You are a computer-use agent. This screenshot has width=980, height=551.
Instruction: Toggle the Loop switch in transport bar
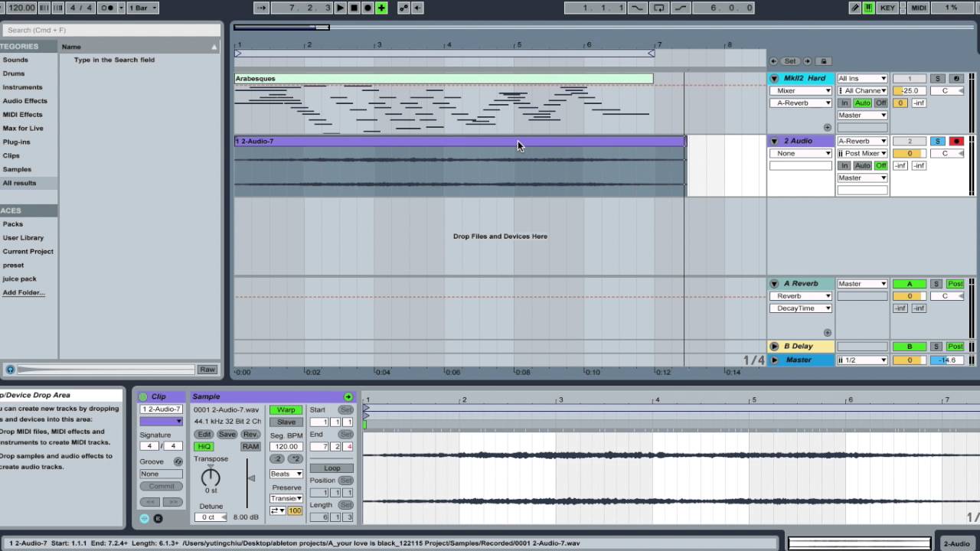tap(658, 8)
